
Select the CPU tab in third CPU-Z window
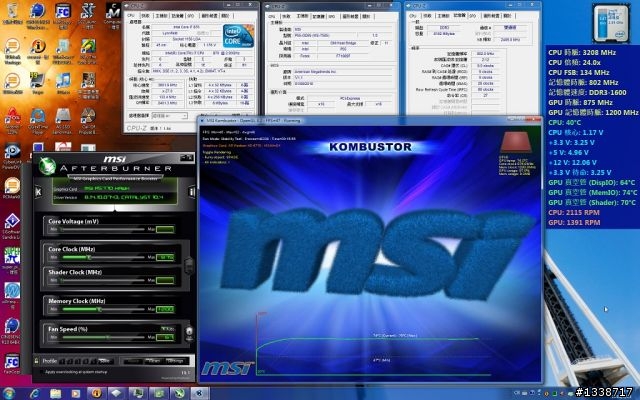tap(412, 16)
